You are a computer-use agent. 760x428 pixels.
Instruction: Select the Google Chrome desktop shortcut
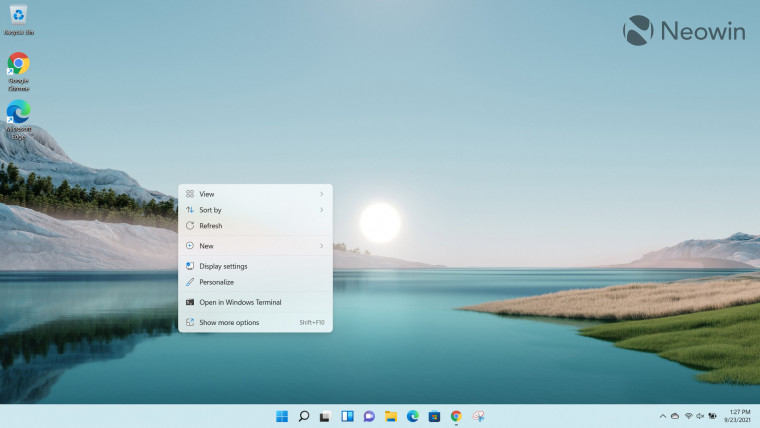point(18,71)
